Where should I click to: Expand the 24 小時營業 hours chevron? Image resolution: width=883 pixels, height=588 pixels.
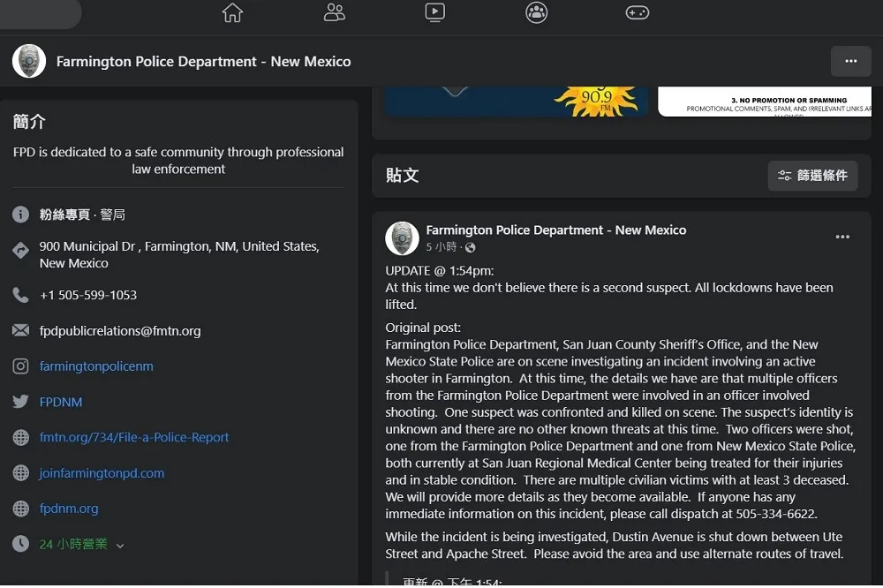120,546
